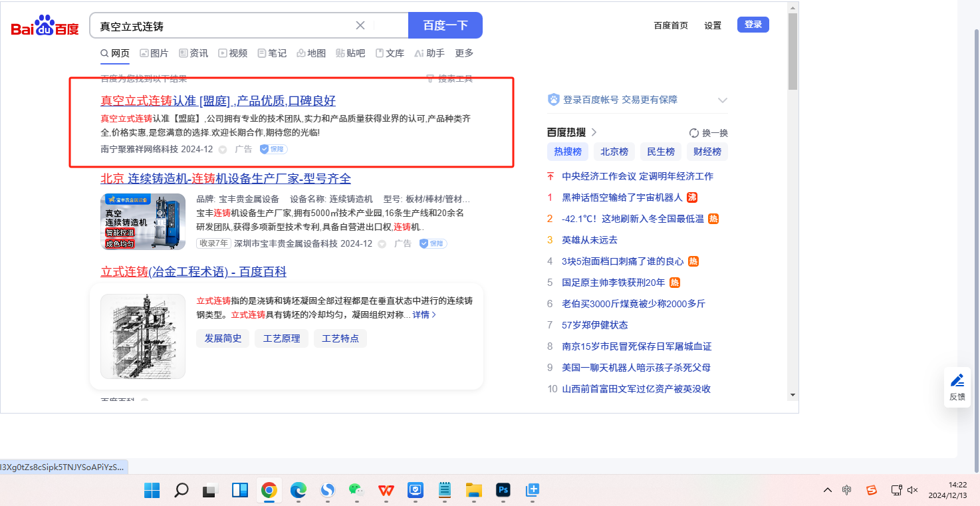The width and height of the screenshot is (980, 506).
Task: Open Sogou browser in the taskbar
Action: pos(328,491)
